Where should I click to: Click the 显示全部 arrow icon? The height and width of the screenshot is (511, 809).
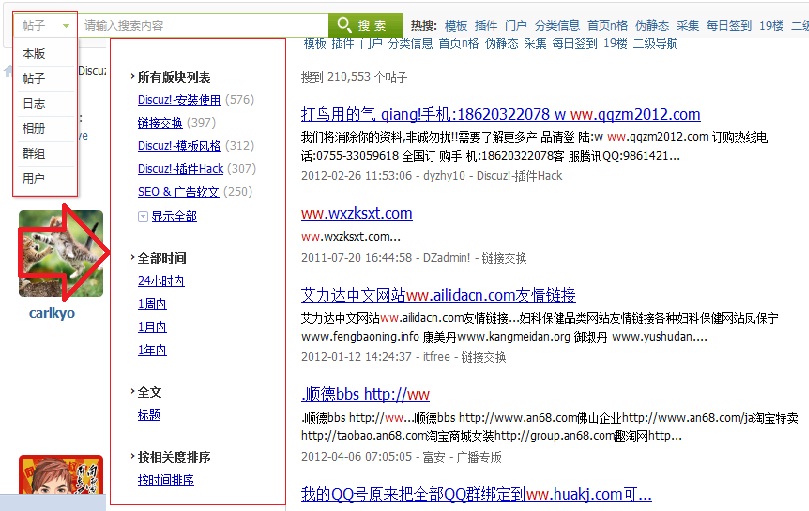143,217
